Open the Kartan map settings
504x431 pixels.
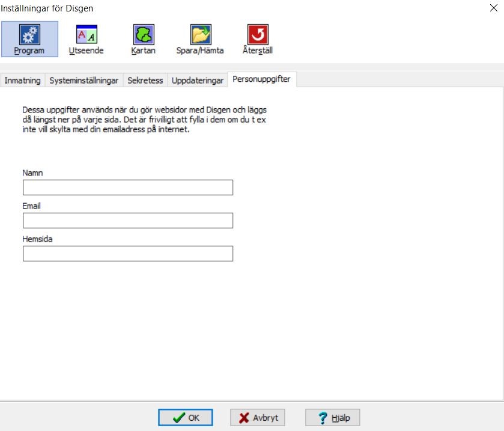[x=144, y=39]
